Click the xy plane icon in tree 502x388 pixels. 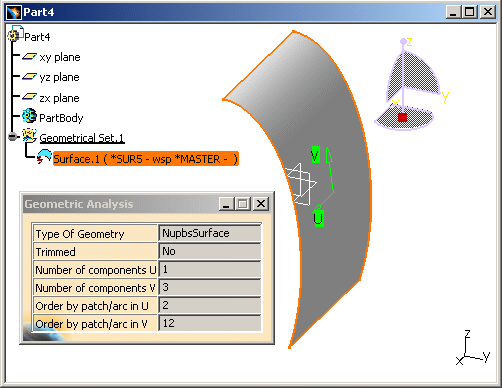coord(29,57)
